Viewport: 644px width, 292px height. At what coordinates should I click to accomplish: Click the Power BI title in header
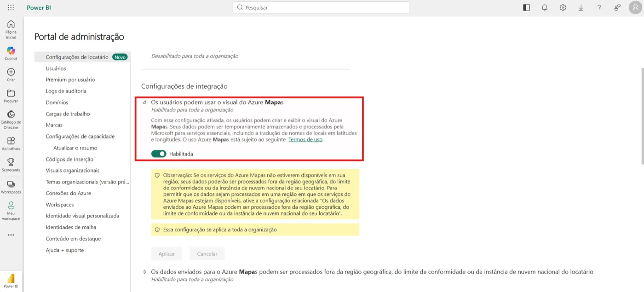[39, 7]
